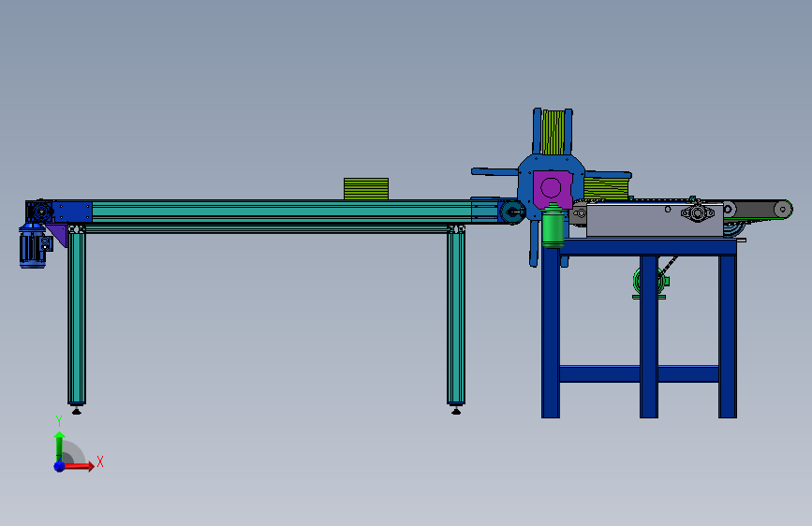
Task: Click the blue drive plate at the conveyor's left end
Action: [71, 212]
